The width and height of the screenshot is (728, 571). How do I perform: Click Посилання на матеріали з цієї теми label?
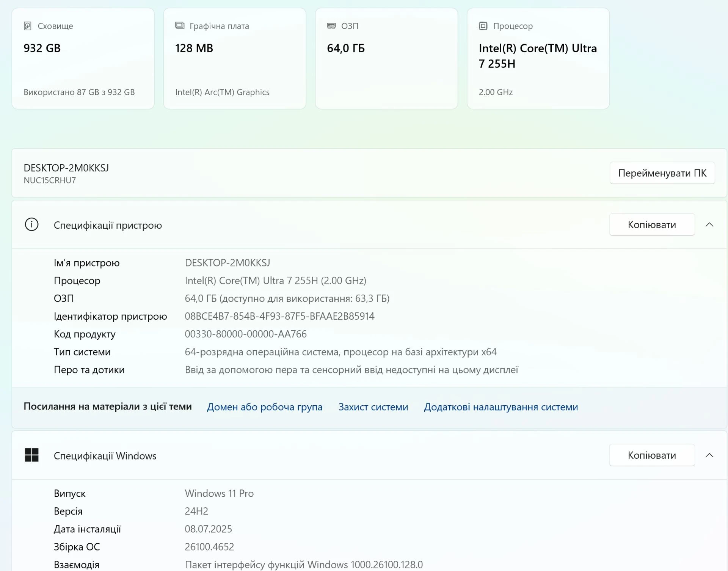point(108,406)
